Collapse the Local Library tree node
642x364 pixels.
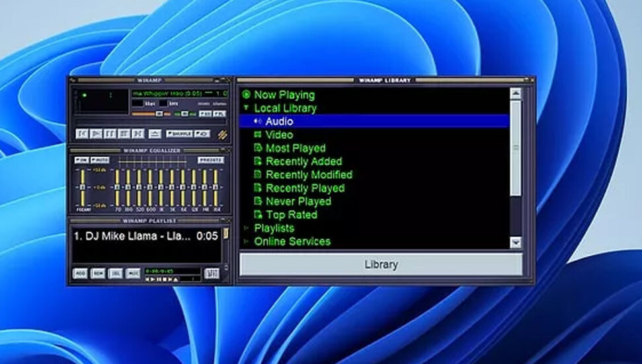click(x=246, y=108)
